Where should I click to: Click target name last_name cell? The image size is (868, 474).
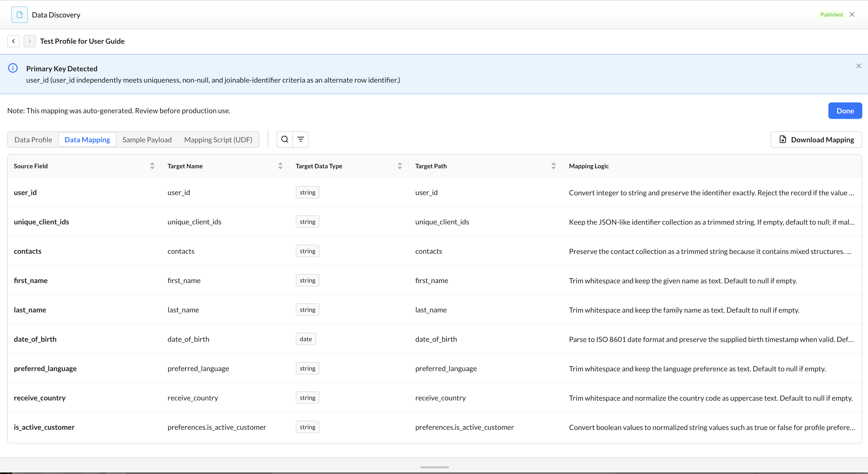click(183, 310)
